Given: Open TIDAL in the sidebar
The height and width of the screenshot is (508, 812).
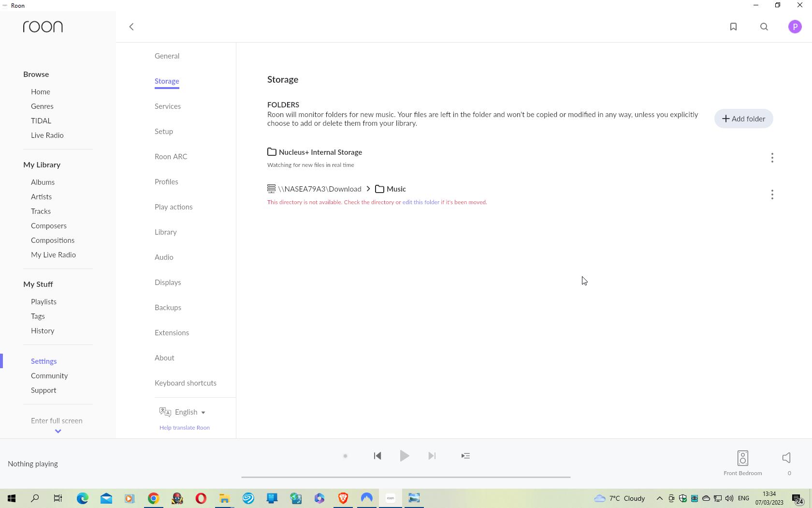Looking at the screenshot, I should (41, 121).
